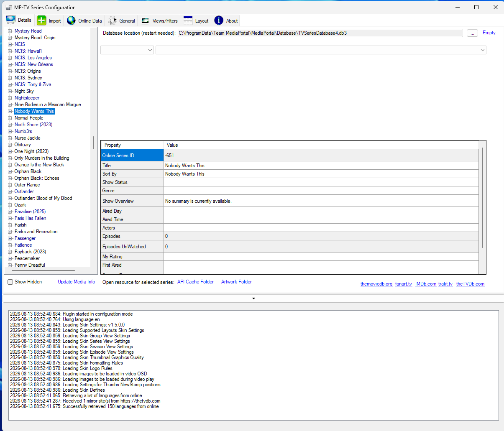The width and height of the screenshot is (504, 431).
Task: Switch to the Import tab
Action: pyautogui.click(x=49, y=20)
